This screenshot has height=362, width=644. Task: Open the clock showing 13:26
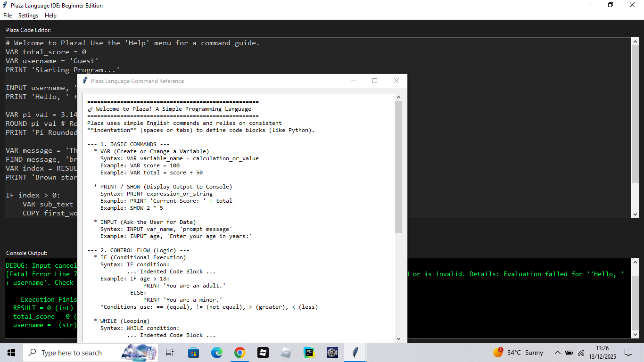click(x=602, y=353)
